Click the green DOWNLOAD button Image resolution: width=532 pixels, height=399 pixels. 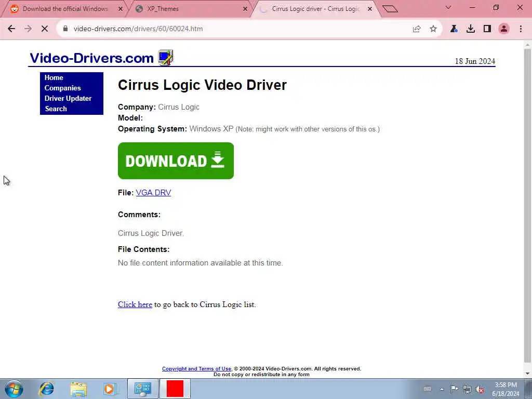(176, 161)
